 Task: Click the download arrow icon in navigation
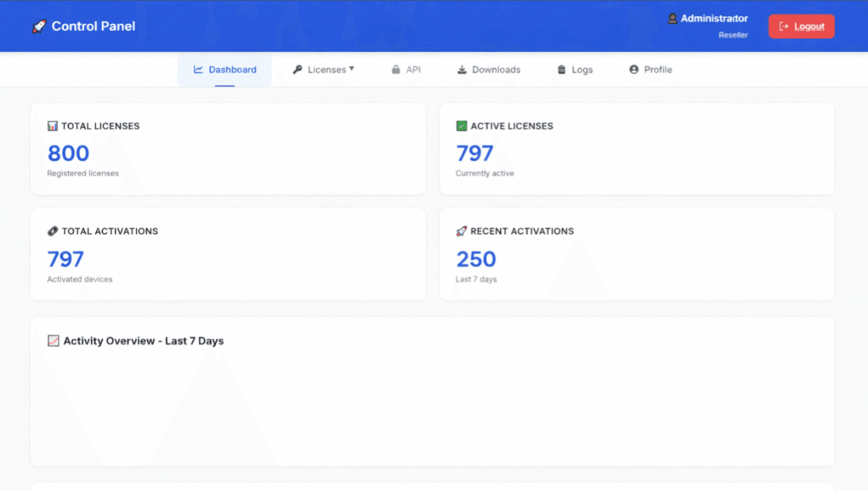[x=462, y=69]
